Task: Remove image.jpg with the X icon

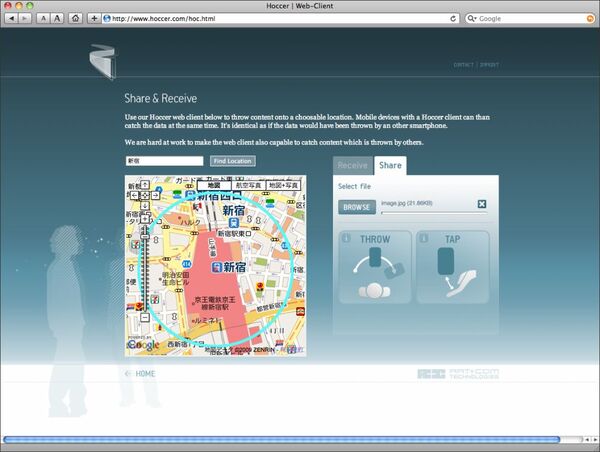Action: (482, 204)
